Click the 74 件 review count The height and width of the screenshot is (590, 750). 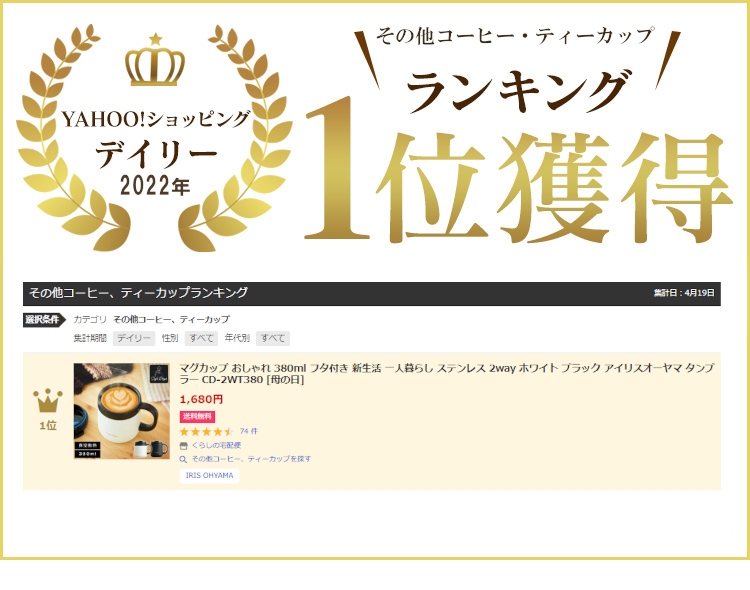point(249,431)
